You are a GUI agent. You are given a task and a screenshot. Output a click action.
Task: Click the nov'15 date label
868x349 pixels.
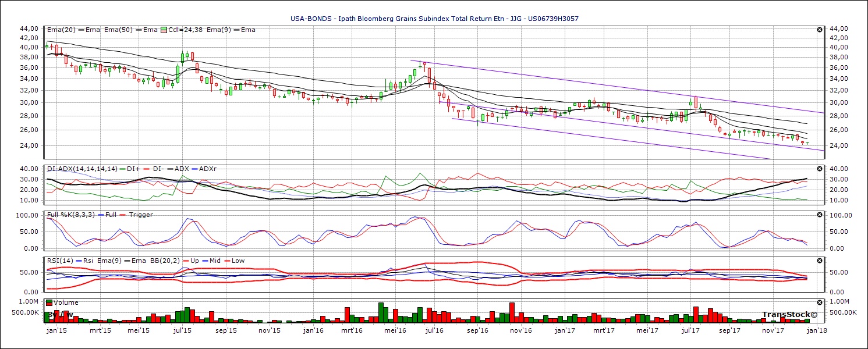coord(270,330)
